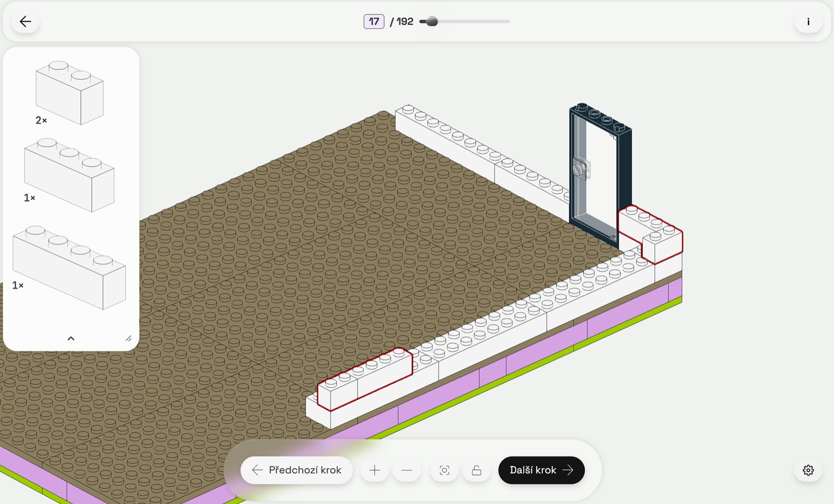Click the step number field showing 17

[374, 21]
